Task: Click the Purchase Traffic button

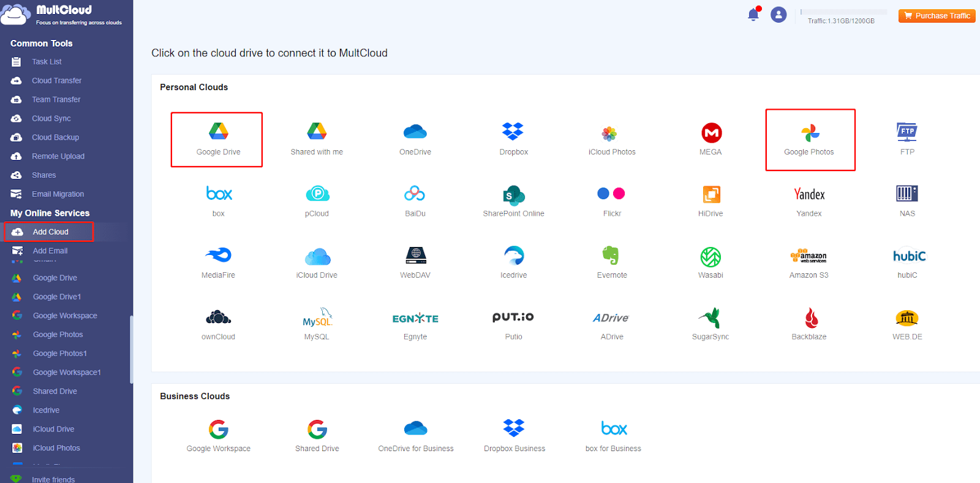Action: [937, 16]
